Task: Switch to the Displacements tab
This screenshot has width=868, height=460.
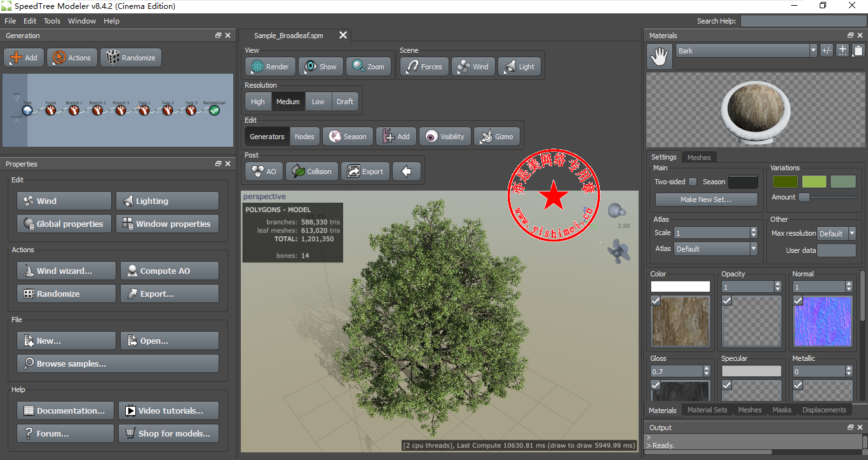Action: [824, 410]
